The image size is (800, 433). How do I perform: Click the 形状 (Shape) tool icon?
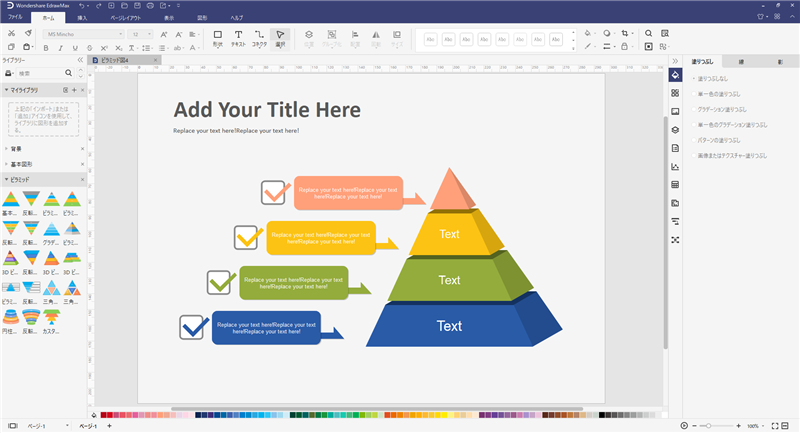pyautogui.click(x=217, y=38)
